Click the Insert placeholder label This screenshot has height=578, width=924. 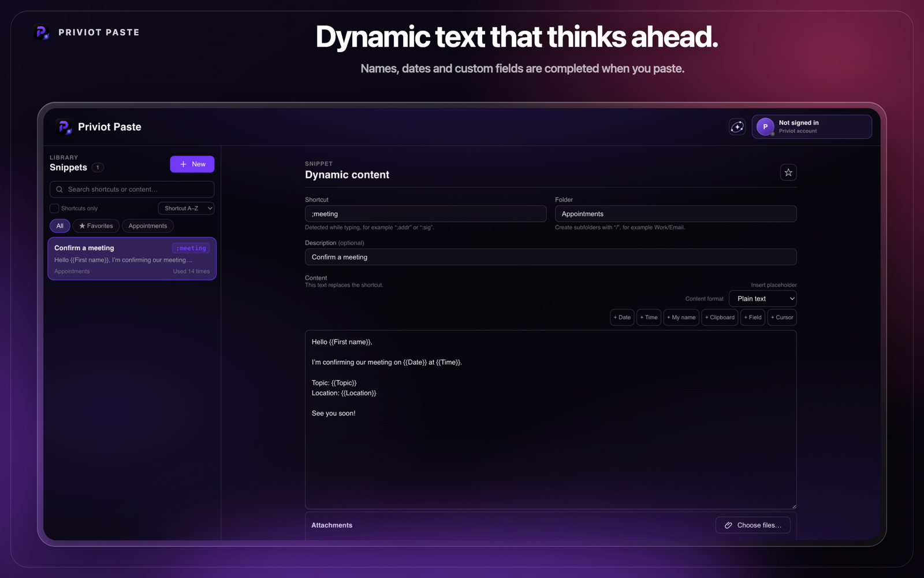(x=774, y=285)
